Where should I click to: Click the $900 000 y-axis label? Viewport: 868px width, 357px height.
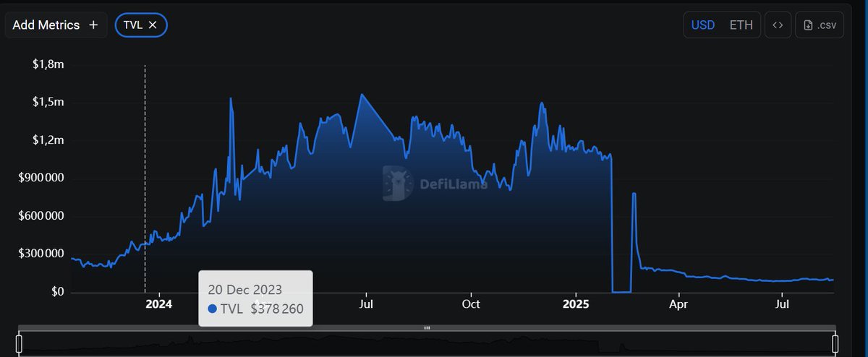(41, 178)
